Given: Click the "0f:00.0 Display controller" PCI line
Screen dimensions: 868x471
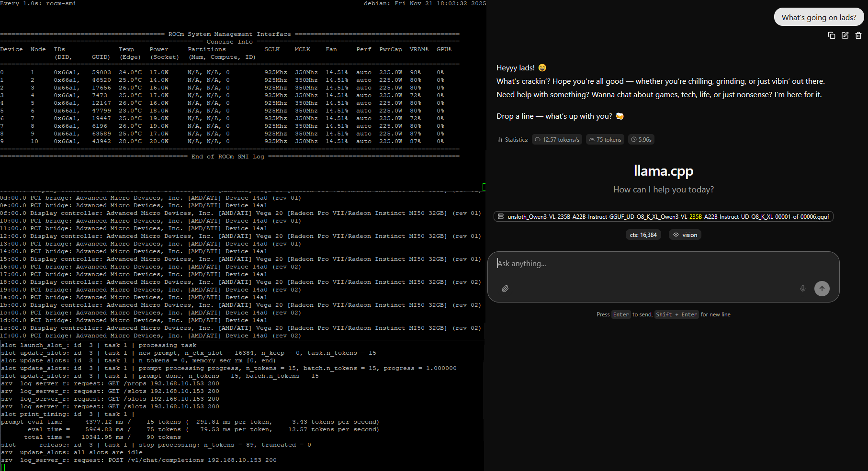Looking at the screenshot, I should (240, 213).
